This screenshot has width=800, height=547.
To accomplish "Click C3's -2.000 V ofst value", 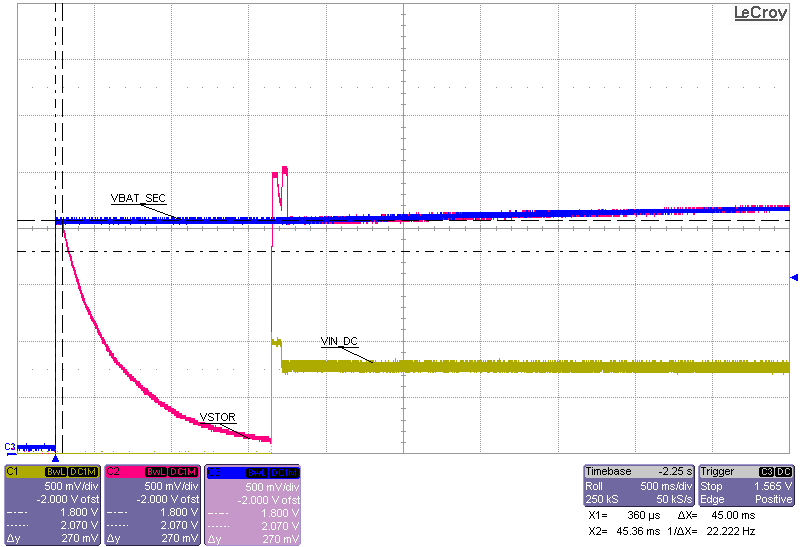I will [x=268, y=500].
